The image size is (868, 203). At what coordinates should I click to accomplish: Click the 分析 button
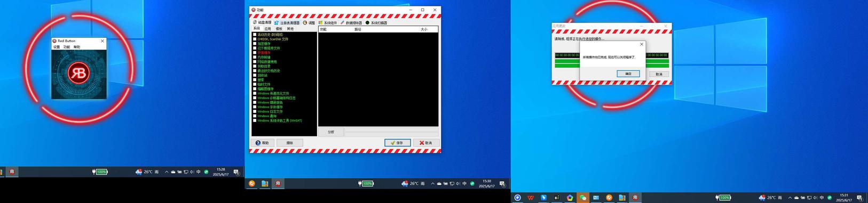click(x=331, y=132)
